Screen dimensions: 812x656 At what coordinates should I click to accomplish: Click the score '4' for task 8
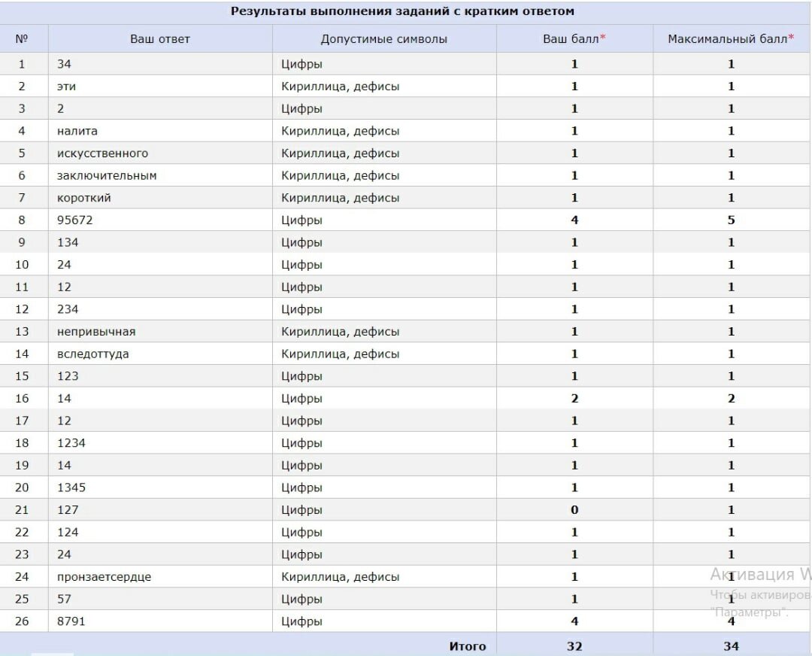coord(574,220)
